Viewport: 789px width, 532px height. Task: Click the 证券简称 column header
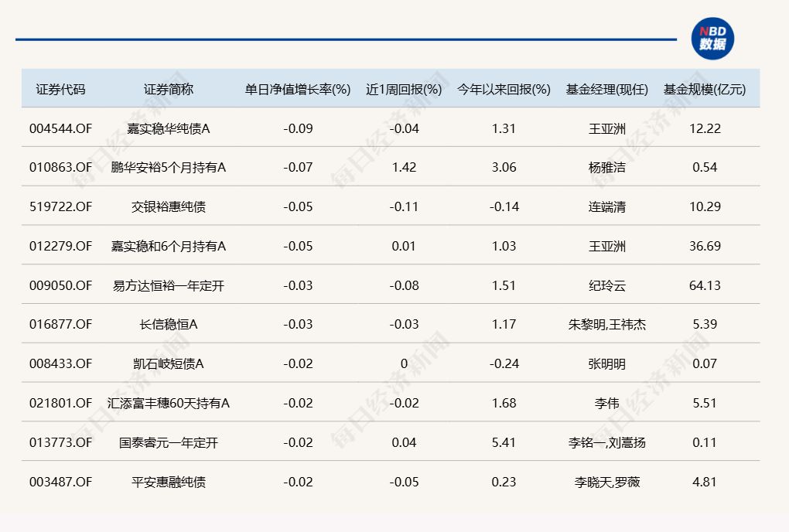tap(169, 89)
